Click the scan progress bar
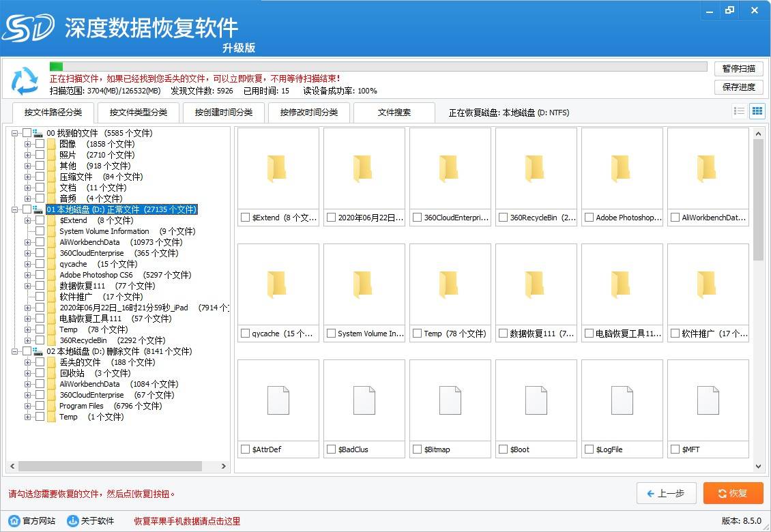The width and height of the screenshot is (771, 532). [375, 66]
